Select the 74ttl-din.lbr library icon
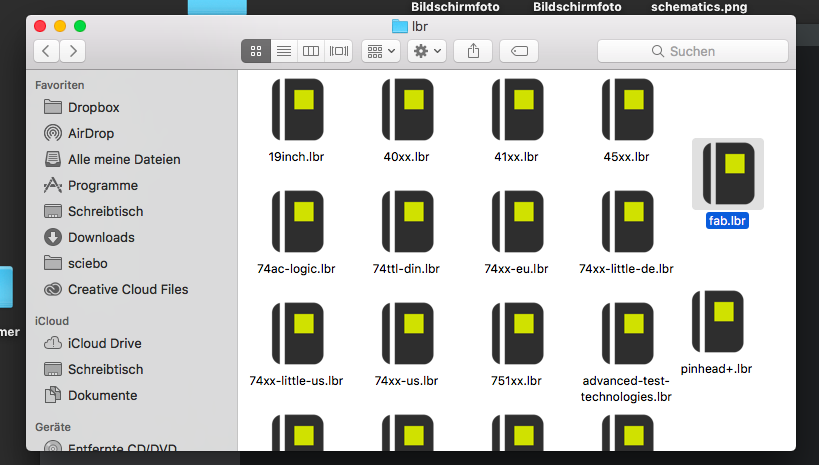 407,222
